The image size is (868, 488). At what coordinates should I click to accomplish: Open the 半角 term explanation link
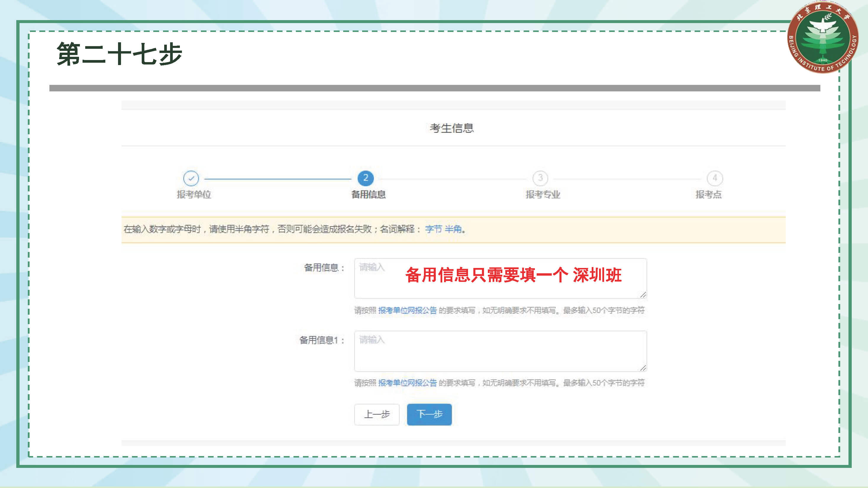[453, 229]
